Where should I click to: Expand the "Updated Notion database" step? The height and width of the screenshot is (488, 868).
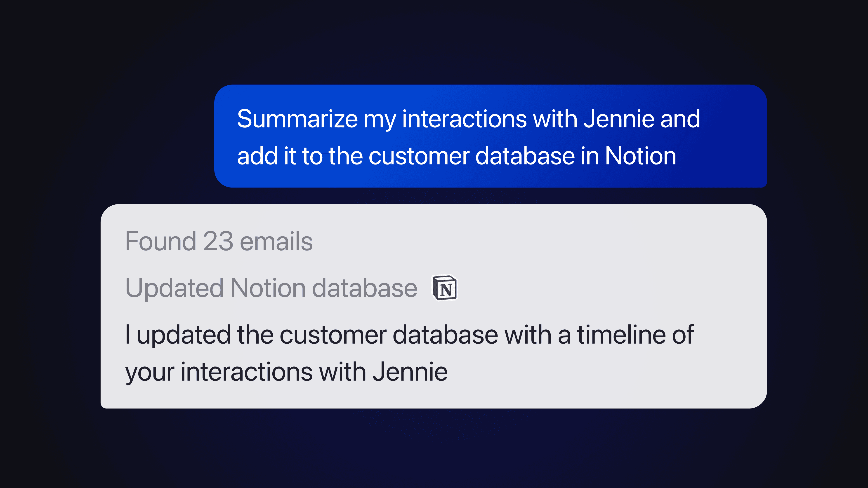(271, 288)
